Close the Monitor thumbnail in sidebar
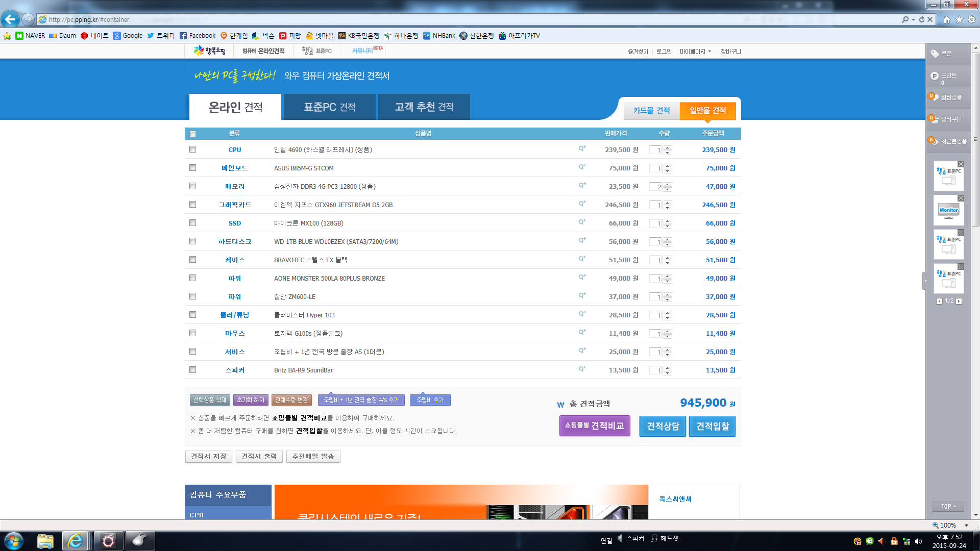The width and height of the screenshot is (980, 551). (961, 198)
